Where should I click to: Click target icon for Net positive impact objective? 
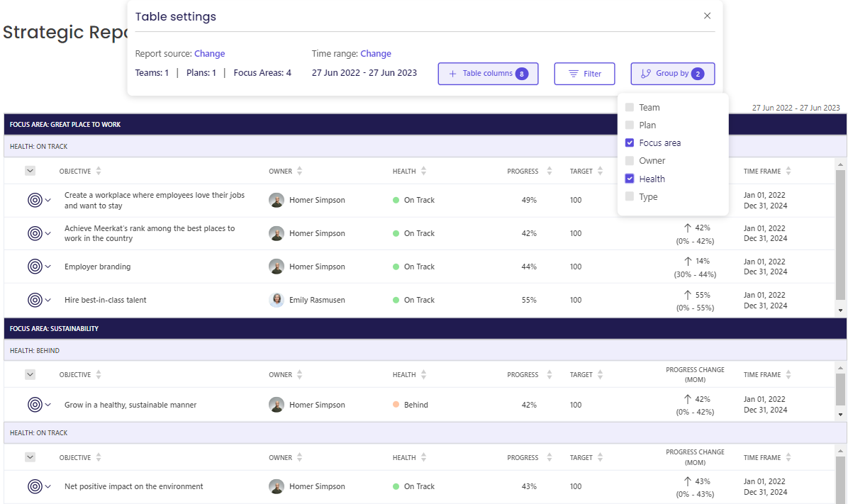pos(35,486)
